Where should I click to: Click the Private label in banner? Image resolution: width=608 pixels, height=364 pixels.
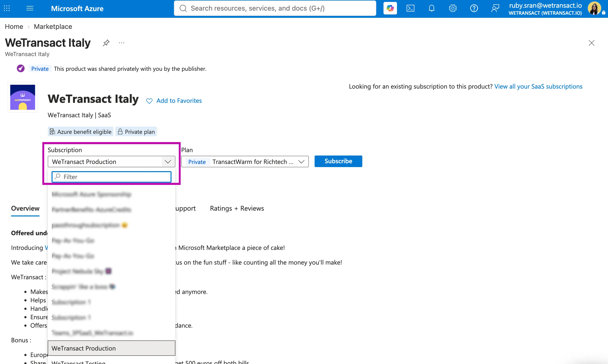pos(40,69)
